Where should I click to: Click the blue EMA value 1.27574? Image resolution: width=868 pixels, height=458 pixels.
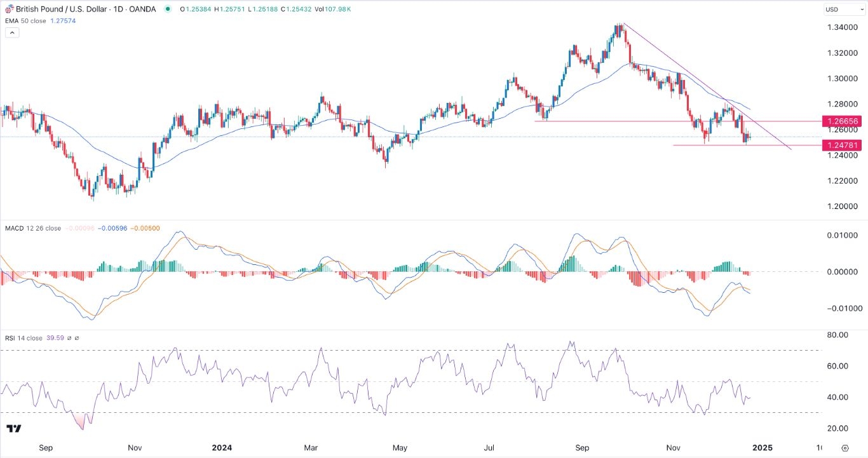pyautogui.click(x=62, y=20)
